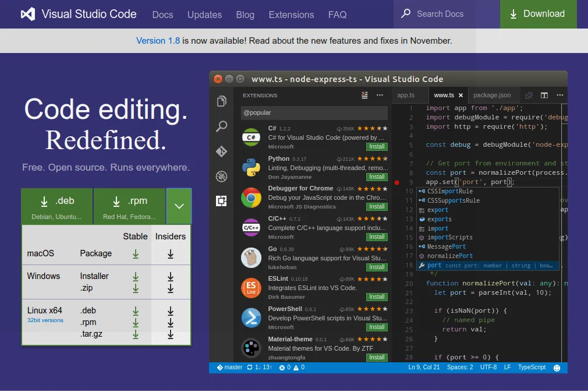The image size is (588, 392).
Task: Download macOS Stable package arrow
Action: click(x=136, y=254)
